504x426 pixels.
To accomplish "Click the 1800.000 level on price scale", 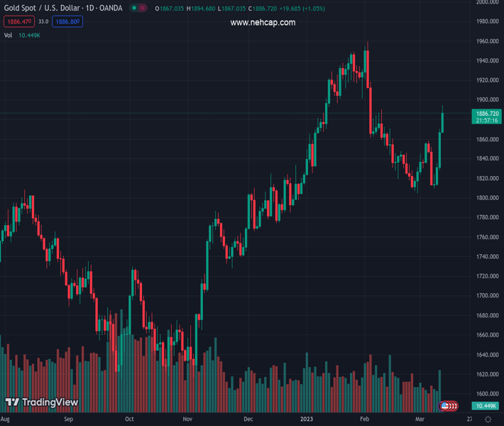I will (x=487, y=197).
